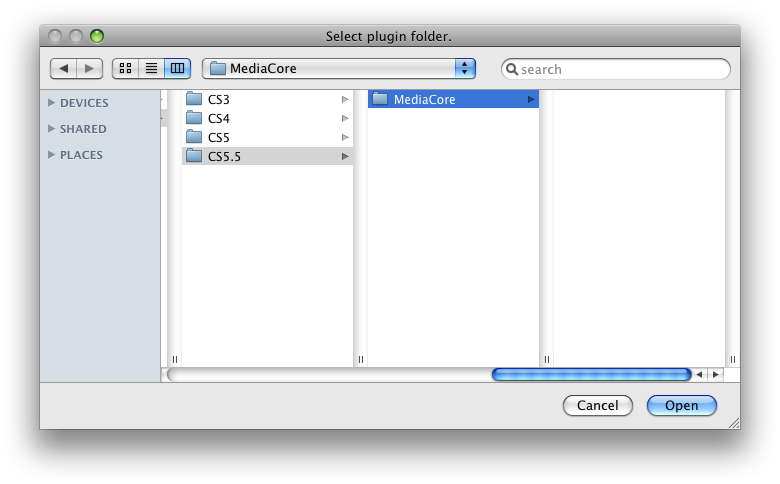Switch to icon view mode
780x484 pixels.
pyautogui.click(x=125, y=68)
